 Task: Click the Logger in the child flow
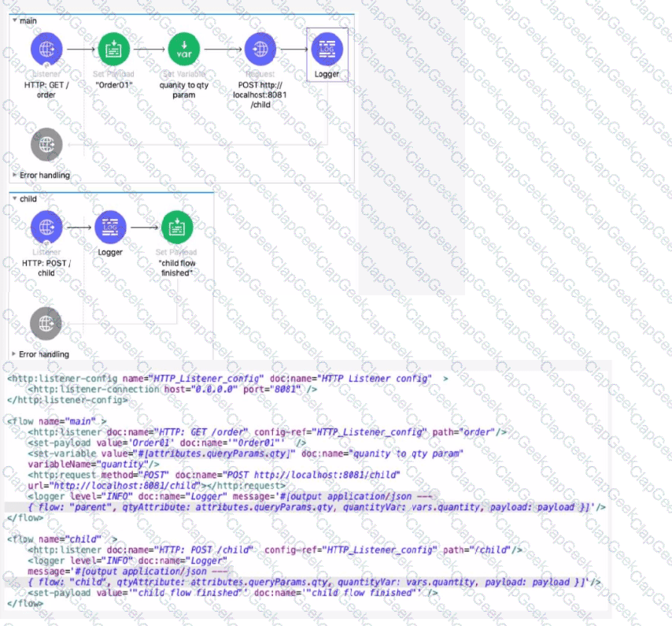(x=110, y=228)
